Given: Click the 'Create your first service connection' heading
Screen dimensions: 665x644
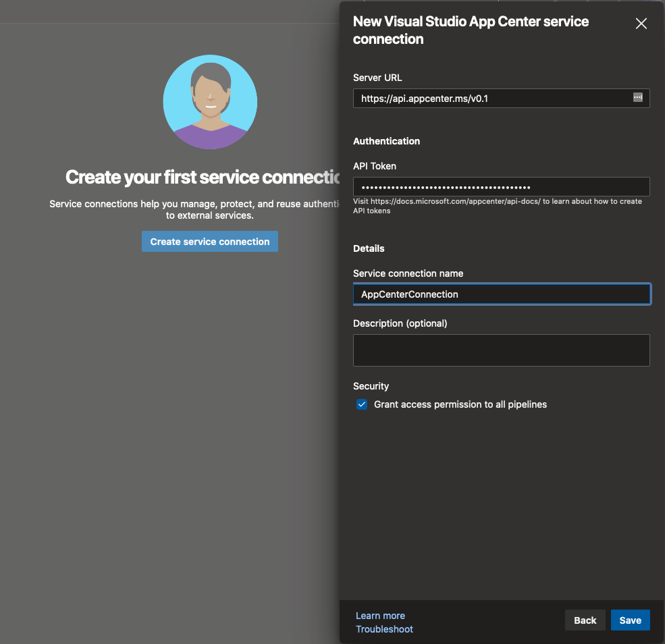Looking at the screenshot, I should [x=203, y=178].
